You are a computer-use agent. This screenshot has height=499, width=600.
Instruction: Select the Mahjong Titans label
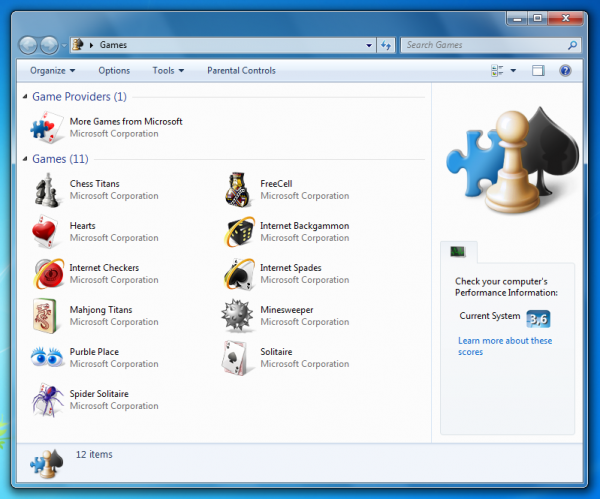click(x=101, y=310)
